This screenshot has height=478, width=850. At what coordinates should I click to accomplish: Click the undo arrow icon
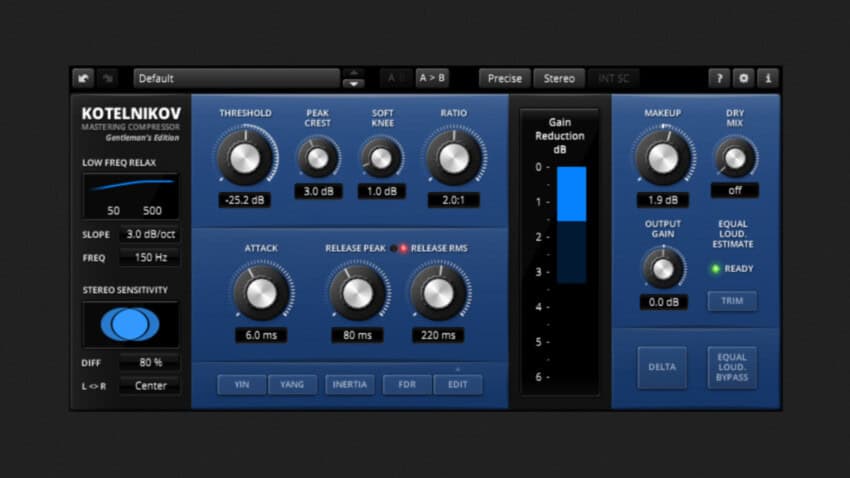[82, 78]
